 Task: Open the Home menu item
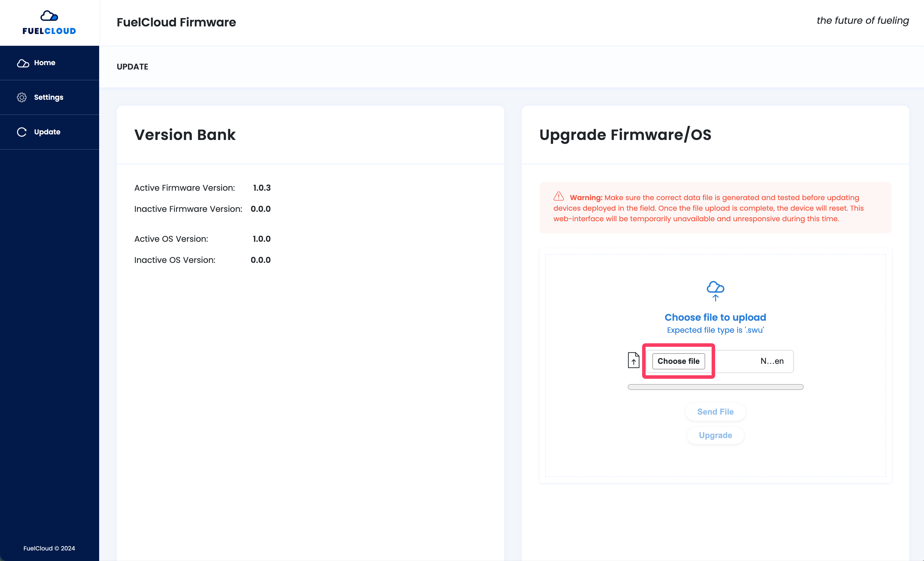click(x=50, y=63)
